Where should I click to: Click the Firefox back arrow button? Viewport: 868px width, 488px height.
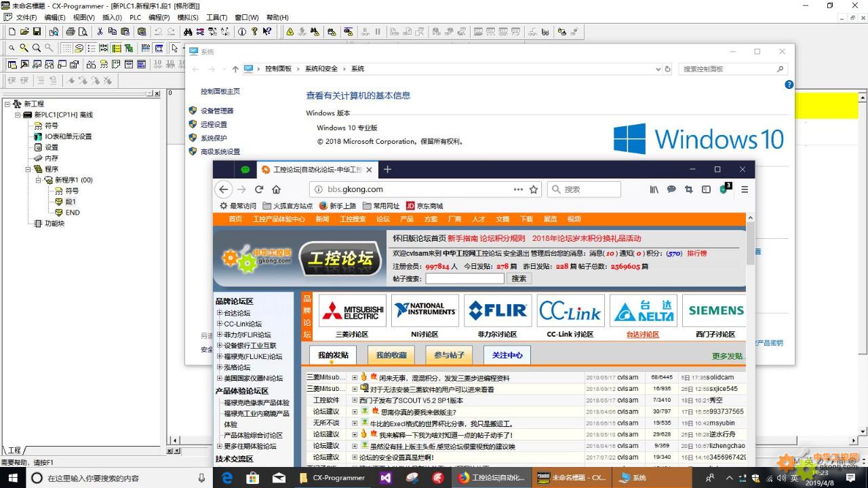[x=224, y=189]
